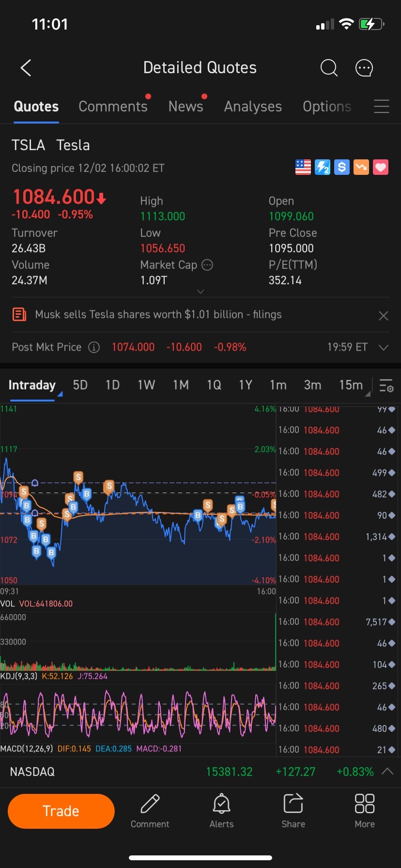Image resolution: width=401 pixels, height=868 pixels.
Task: Select the 1Y chart period
Action: 246,385
